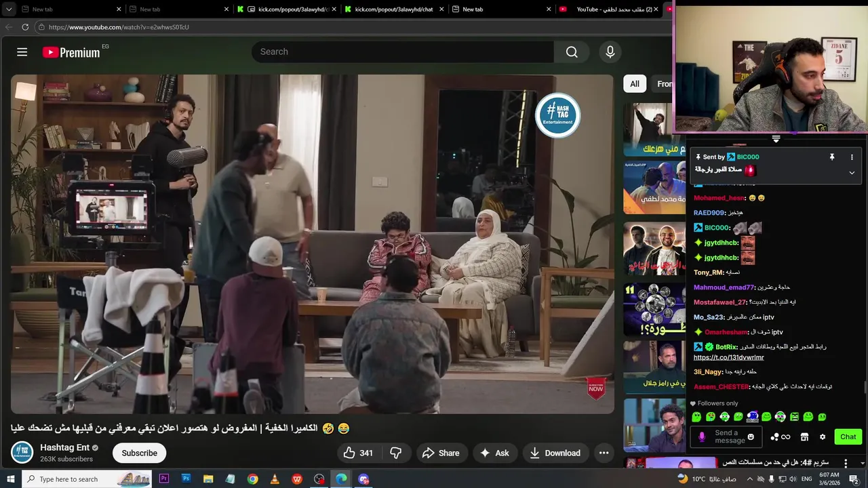Close the kick.com/popout/3alawyhd/chat tab
The height and width of the screenshot is (488, 868).
pos(441,9)
